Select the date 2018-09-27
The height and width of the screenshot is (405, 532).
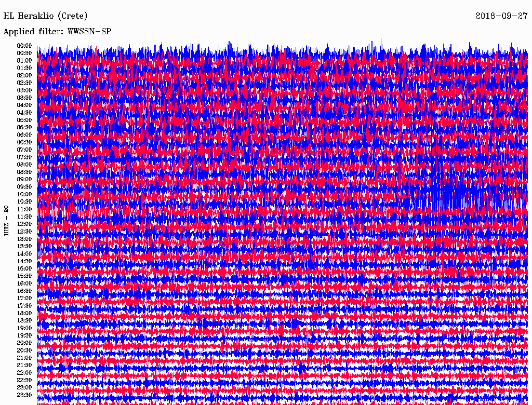(501, 16)
